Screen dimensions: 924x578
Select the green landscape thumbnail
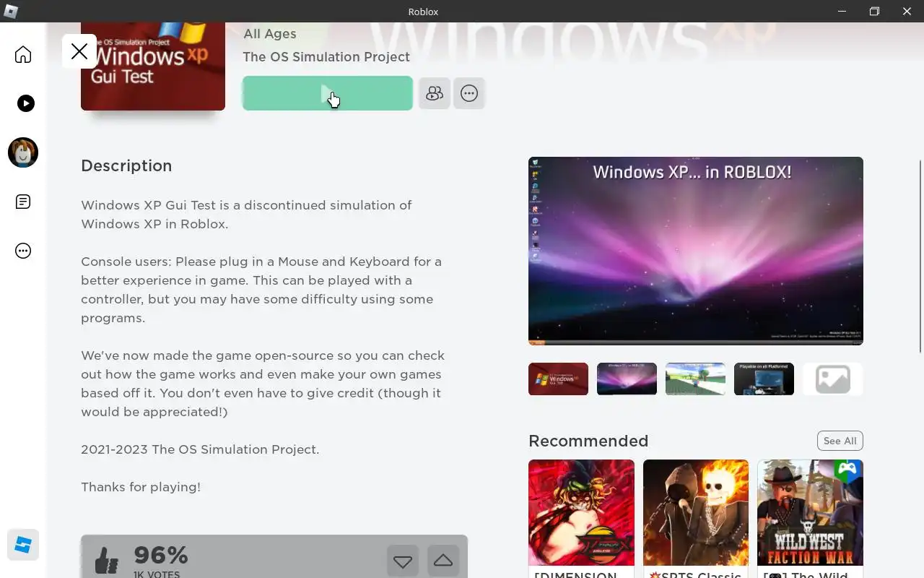tap(695, 379)
